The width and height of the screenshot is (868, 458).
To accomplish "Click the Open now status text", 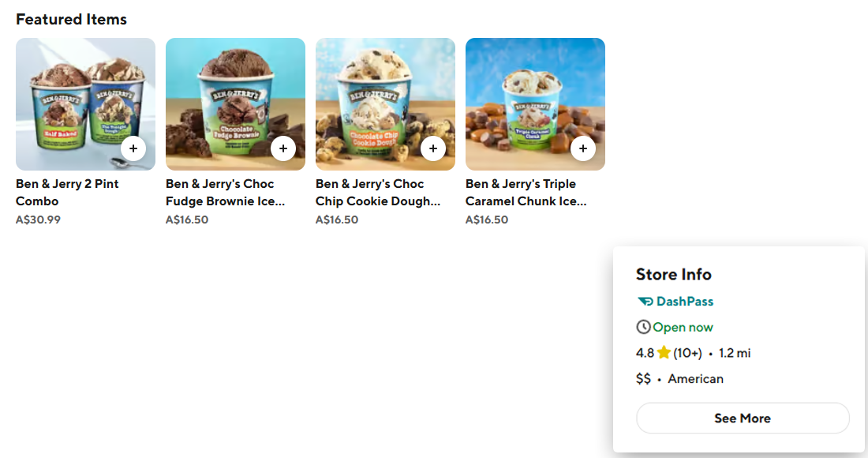I will point(683,328).
